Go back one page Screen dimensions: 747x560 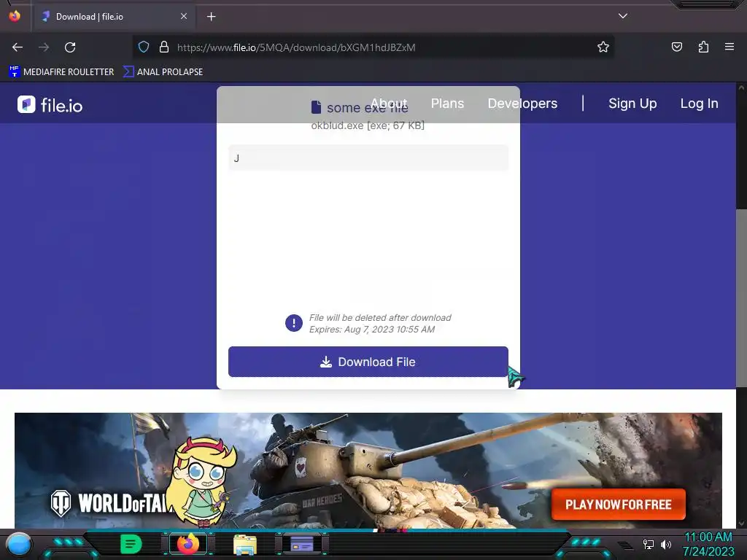click(18, 47)
